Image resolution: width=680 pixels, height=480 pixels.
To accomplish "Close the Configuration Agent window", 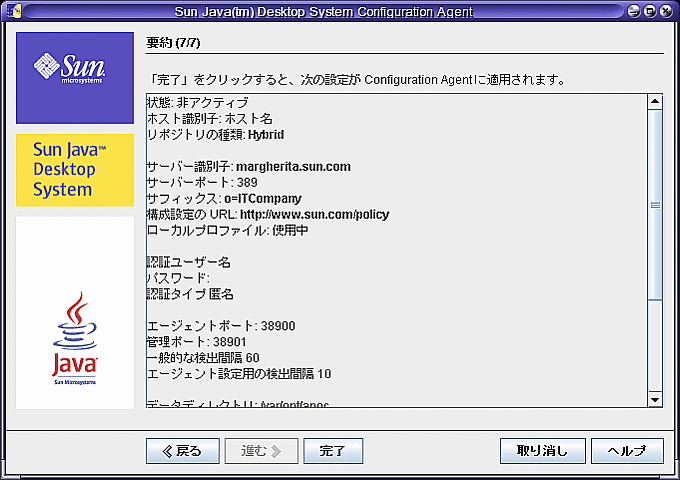I will [666, 11].
